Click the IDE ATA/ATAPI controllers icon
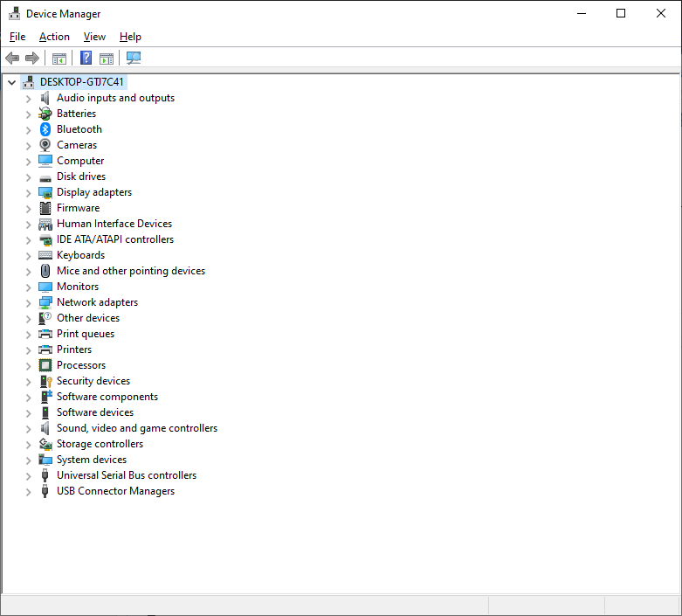 click(45, 240)
